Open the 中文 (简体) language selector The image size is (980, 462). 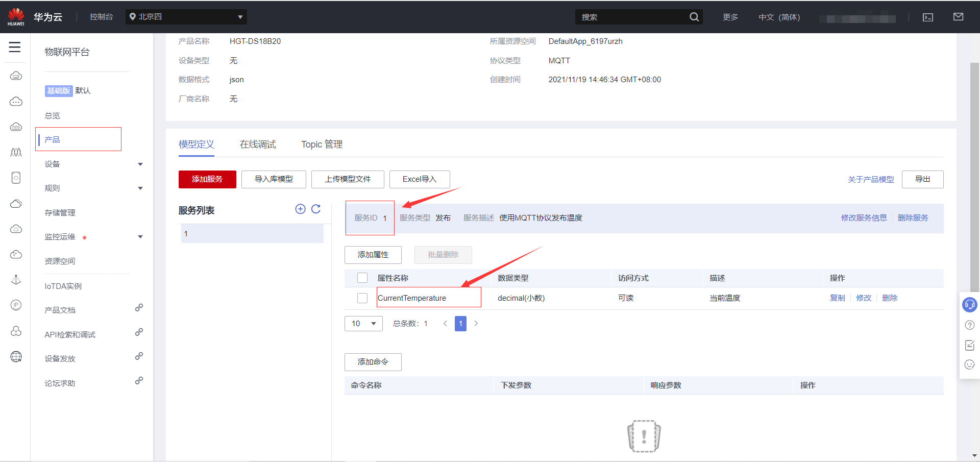click(x=779, y=17)
